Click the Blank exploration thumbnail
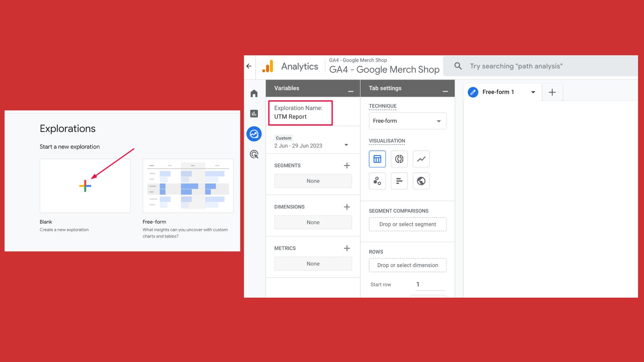The width and height of the screenshot is (644, 362). 85,186
